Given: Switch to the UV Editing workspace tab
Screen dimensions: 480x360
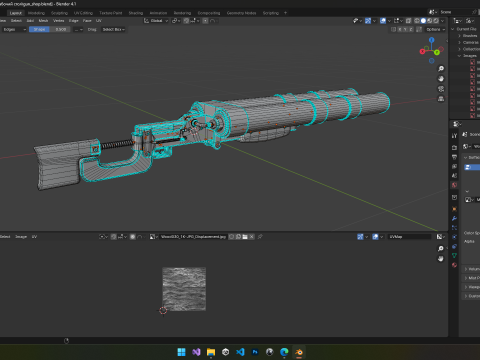Looking at the screenshot, I should tap(83, 13).
